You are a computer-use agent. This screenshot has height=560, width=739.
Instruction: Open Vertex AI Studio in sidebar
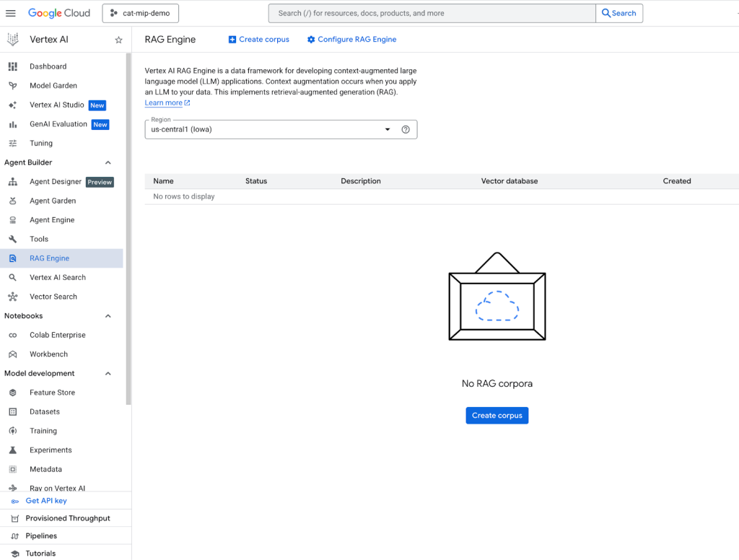tap(56, 105)
